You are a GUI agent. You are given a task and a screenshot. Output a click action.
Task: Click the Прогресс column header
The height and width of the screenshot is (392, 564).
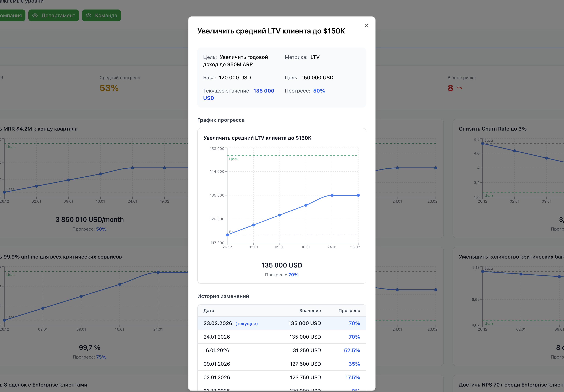349,310
